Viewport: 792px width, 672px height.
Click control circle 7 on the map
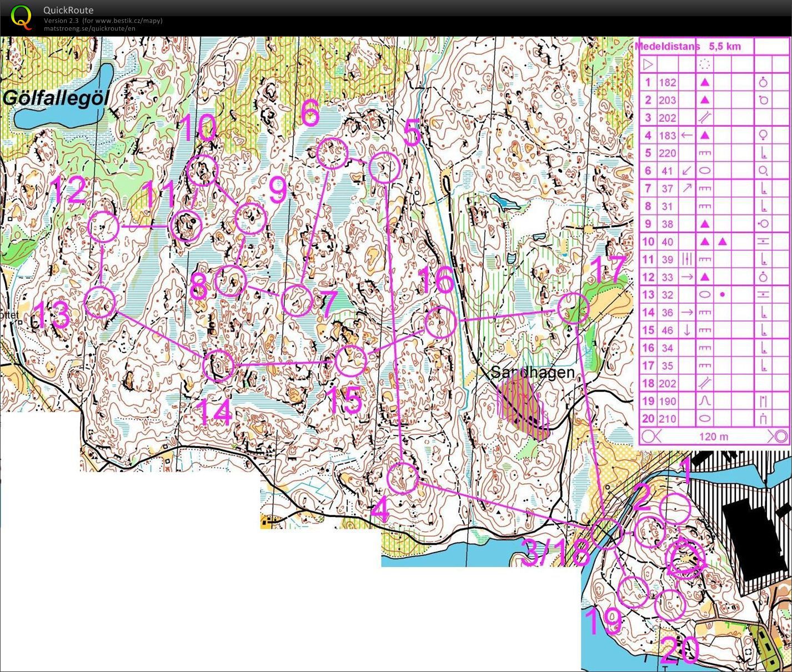coord(297,300)
